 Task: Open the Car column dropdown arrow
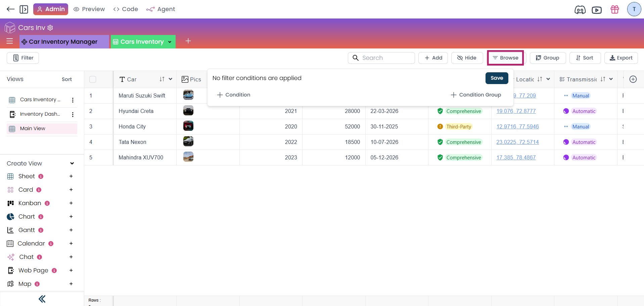pyautogui.click(x=171, y=79)
